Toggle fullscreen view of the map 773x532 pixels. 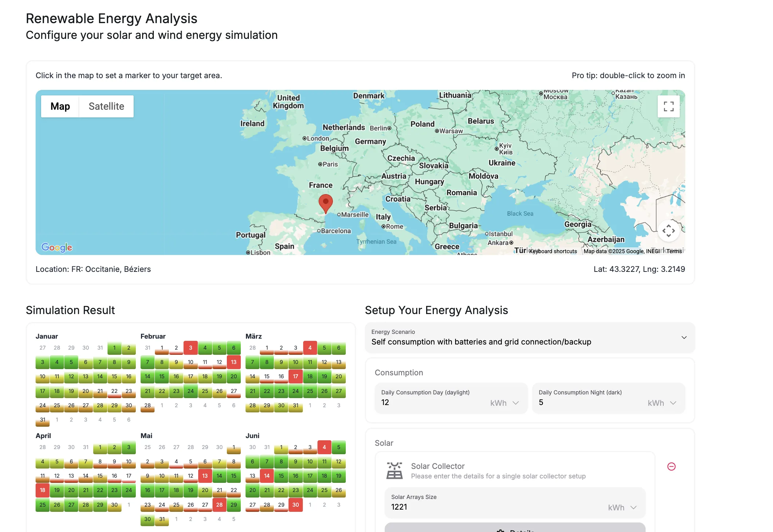[x=668, y=106]
